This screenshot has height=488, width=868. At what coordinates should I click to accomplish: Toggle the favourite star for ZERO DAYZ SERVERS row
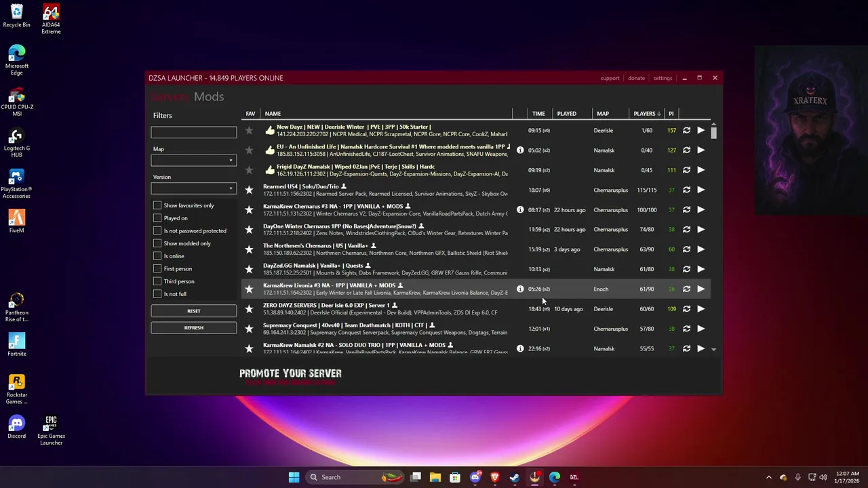click(249, 309)
